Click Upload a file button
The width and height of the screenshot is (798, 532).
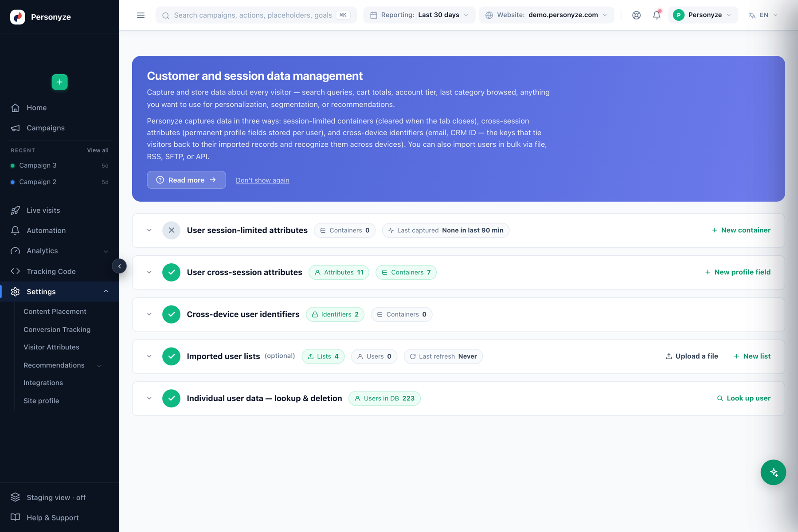click(692, 356)
